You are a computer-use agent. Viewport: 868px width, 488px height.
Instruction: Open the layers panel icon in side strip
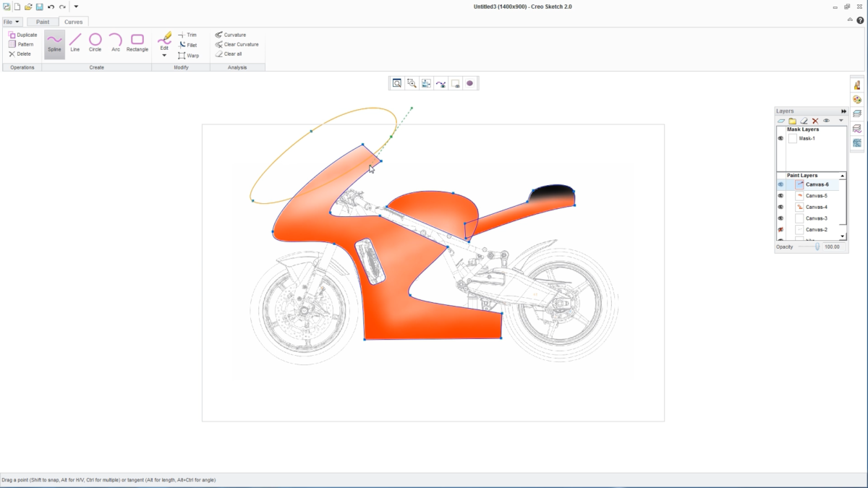[x=857, y=114]
